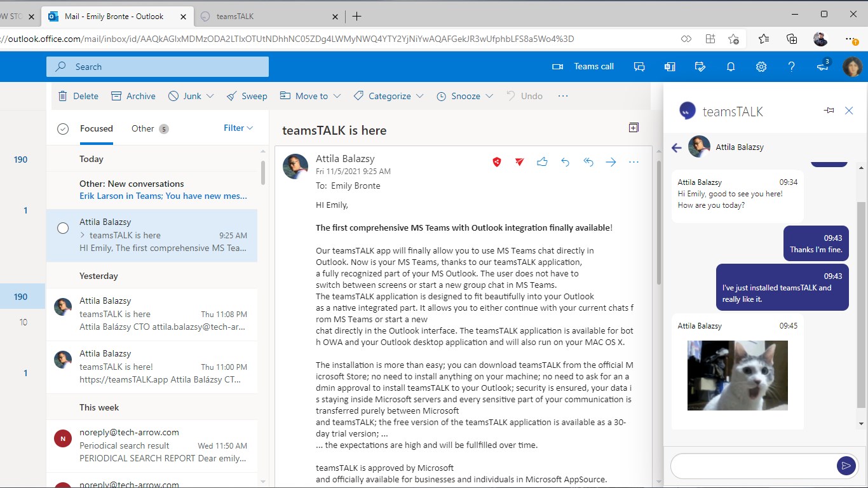This screenshot has height=488, width=868.
Task: Open browser settings and more menu
Action: pos(851,39)
